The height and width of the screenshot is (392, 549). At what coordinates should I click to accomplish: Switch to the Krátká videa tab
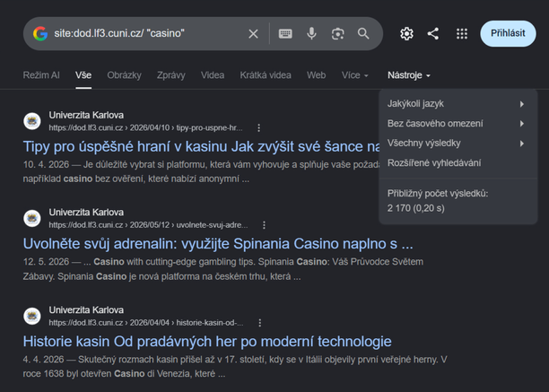tap(266, 75)
